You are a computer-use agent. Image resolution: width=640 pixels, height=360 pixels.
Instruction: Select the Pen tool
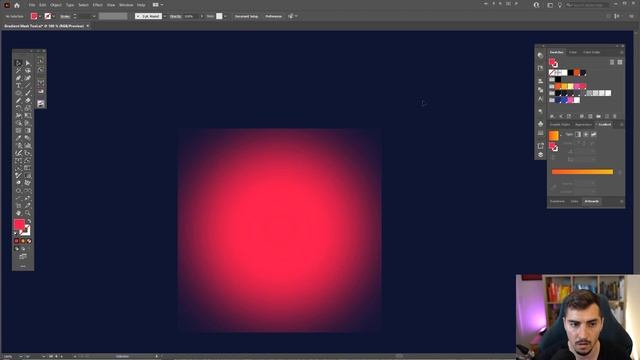coord(18,78)
